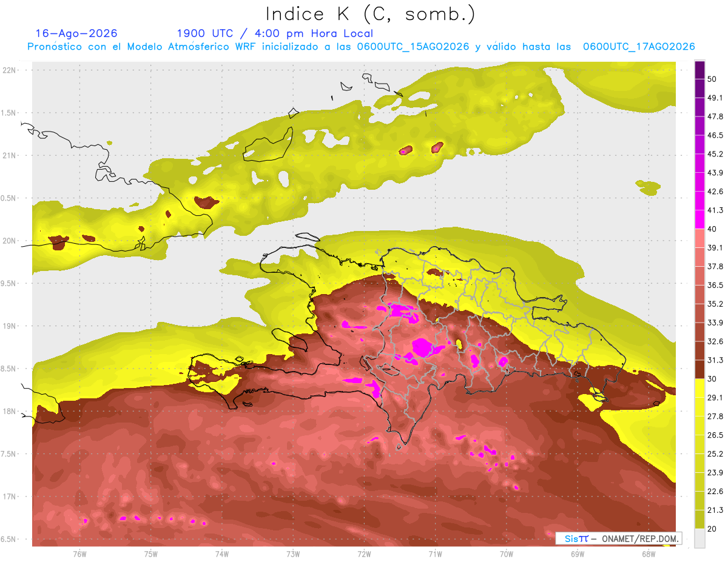Image resolution: width=728 pixels, height=562 pixels.
Task: Click the legend value '23.9'
Action: [715, 473]
